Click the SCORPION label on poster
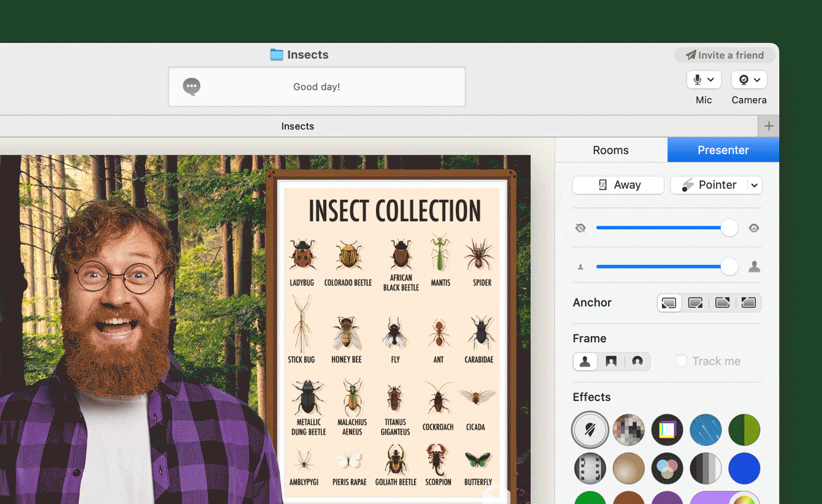This screenshot has width=822, height=504. (438, 482)
